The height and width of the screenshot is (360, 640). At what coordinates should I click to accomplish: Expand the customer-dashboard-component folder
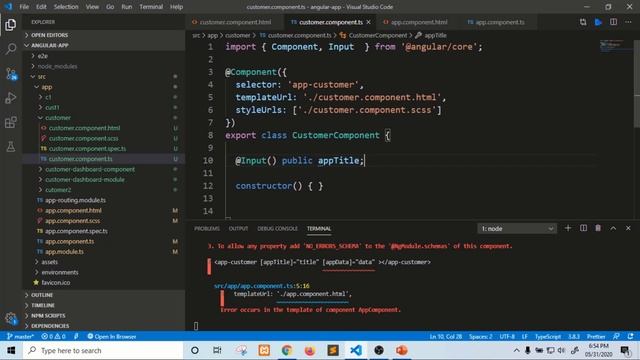coord(104,169)
